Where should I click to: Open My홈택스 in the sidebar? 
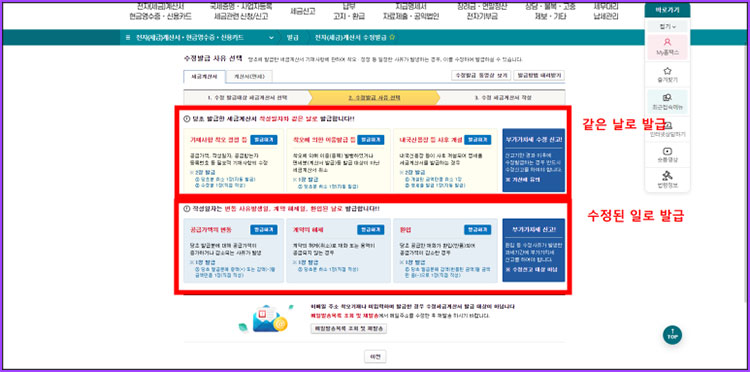pyautogui.click(x=667, y=47)
